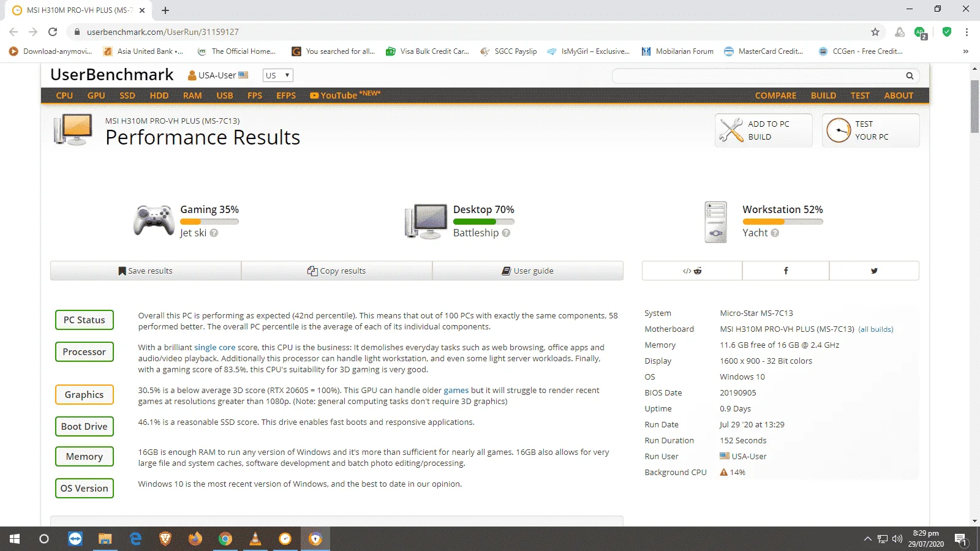The image size is (980, 551).
Task: Jump to the Boot Drive section
Action: pyautogui.click(x=85, y=427)
